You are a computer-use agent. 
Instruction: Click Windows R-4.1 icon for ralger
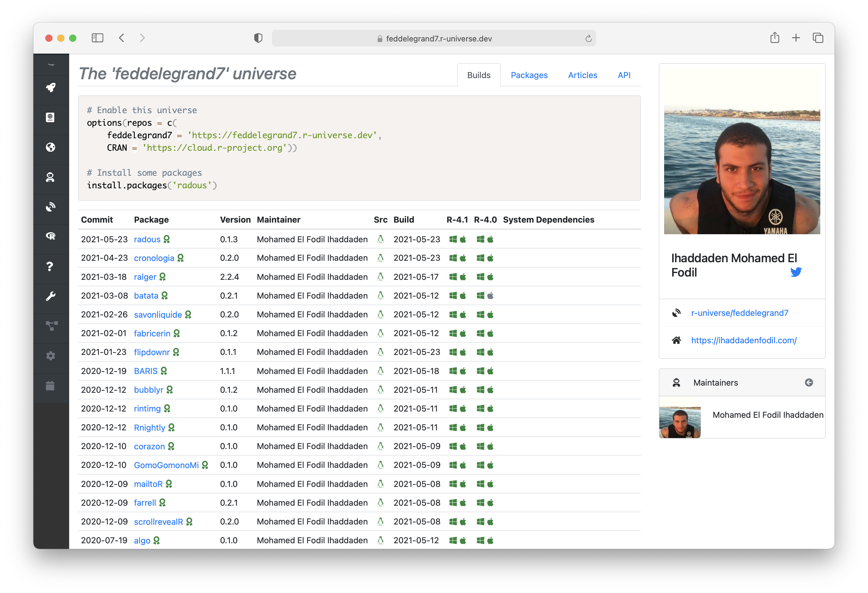[x=453, y=277]
